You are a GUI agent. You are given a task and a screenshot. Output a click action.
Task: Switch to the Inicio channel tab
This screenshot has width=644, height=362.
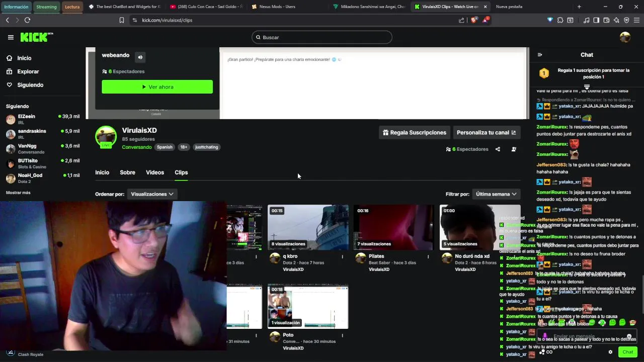coord(102,172)
